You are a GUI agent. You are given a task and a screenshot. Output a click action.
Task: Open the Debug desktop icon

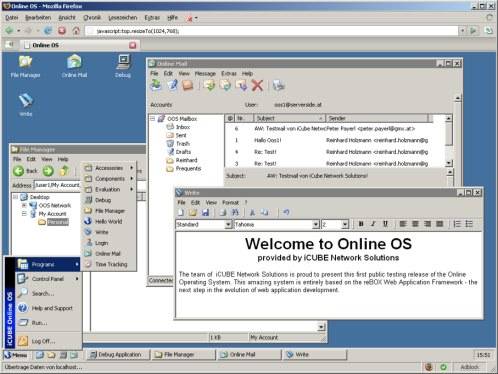[x=123, y=66]
